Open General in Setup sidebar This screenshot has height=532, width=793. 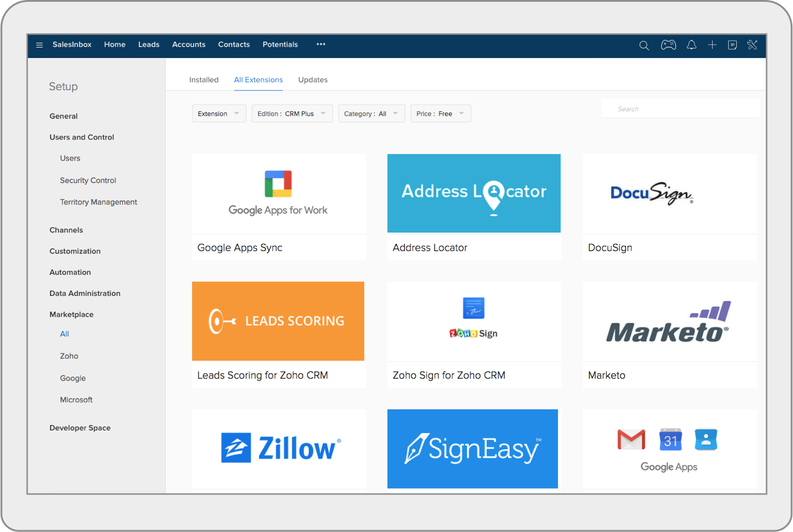63,116
